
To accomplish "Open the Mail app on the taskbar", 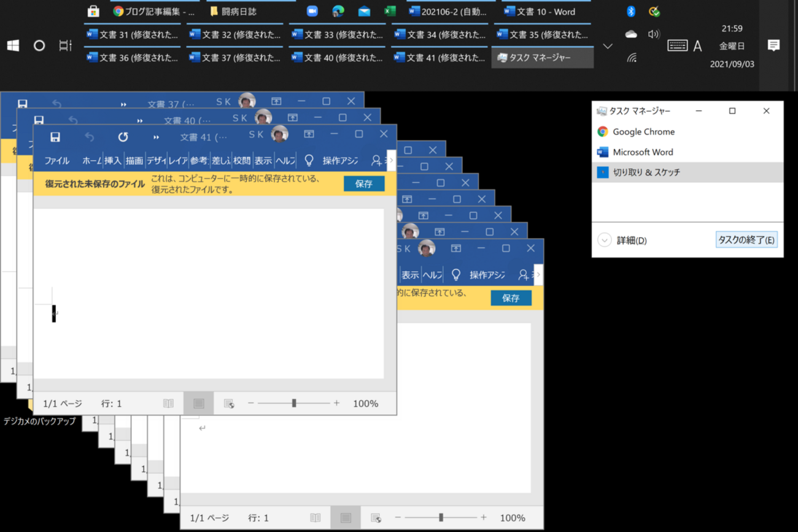I will pyautogui.click(x=364, y=11).
